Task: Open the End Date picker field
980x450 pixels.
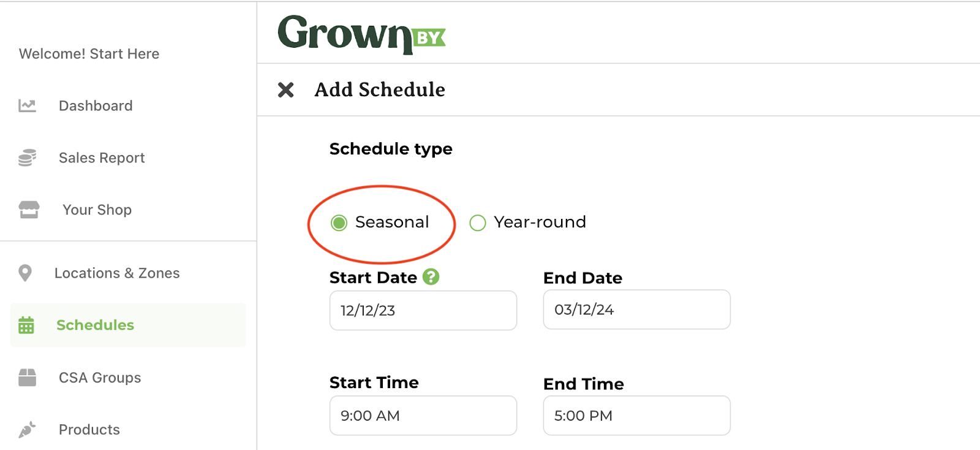Action: pos(637,310)
